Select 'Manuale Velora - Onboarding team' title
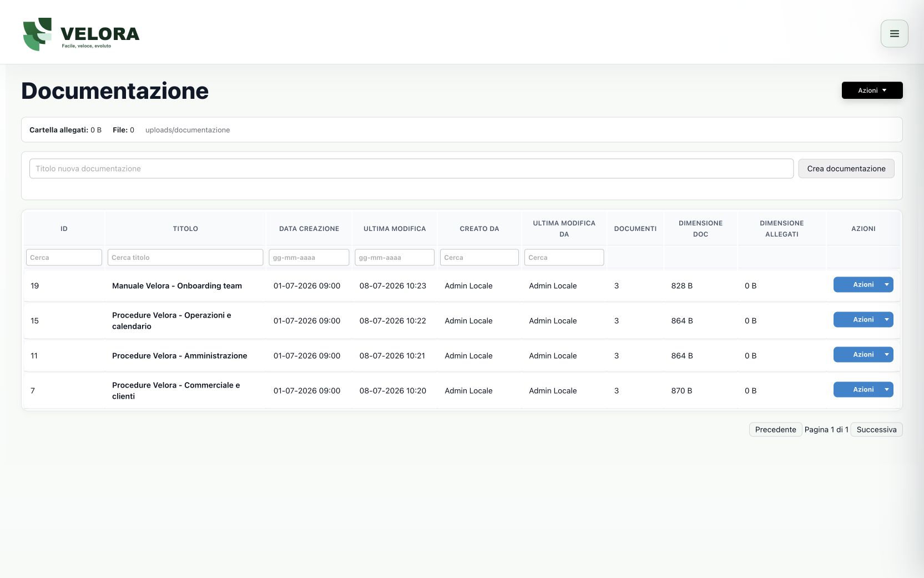This screenshot has width=924, height=578. point(177,286)
